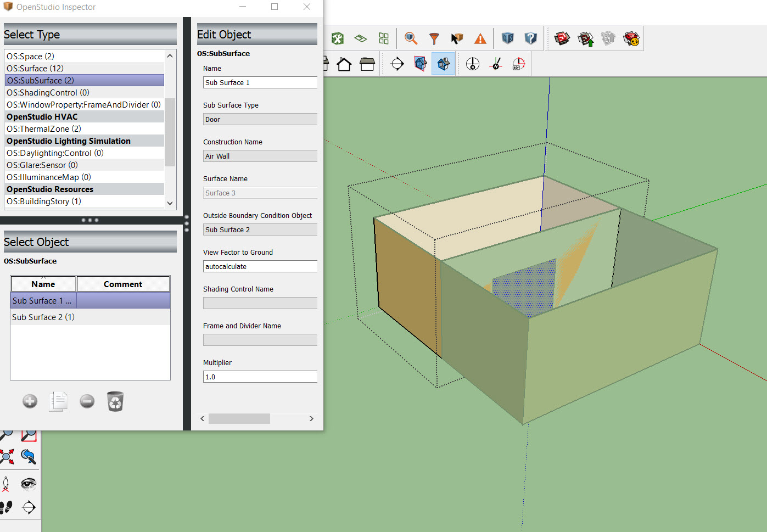Click the red box with sync arrows icon

[x=631, y=38]
